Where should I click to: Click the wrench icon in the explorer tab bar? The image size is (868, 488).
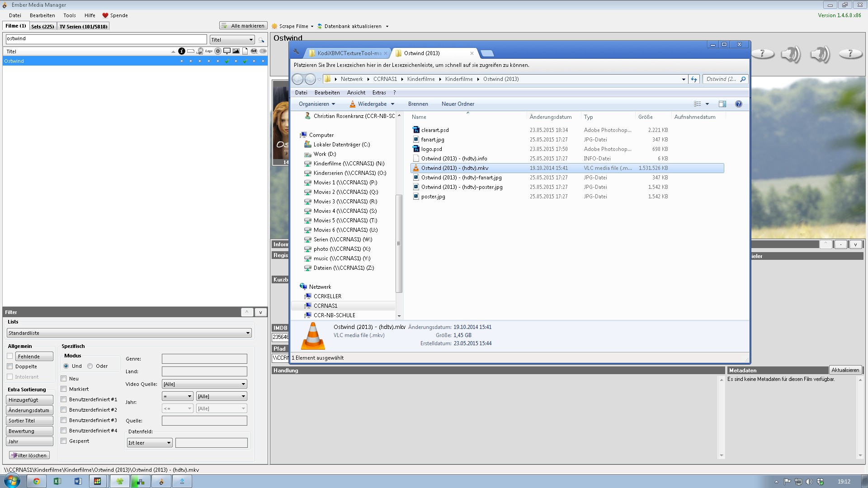click(x=297, y=52)
